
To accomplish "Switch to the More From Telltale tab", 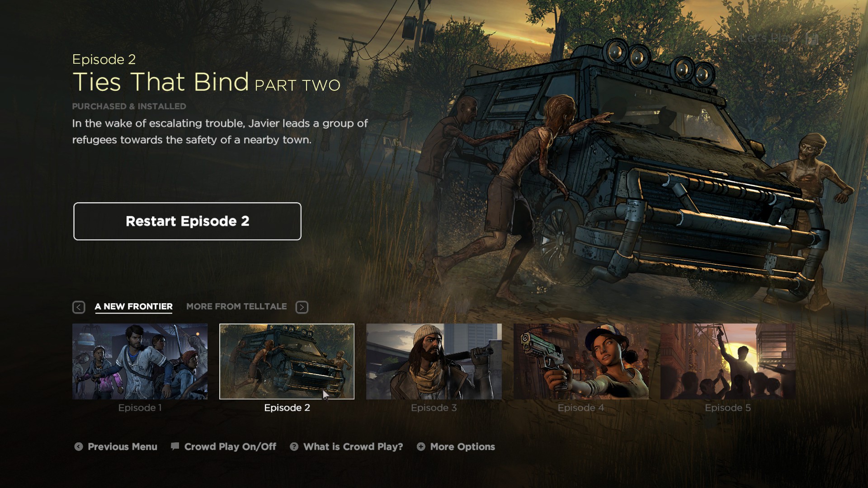I will point(236,306).
